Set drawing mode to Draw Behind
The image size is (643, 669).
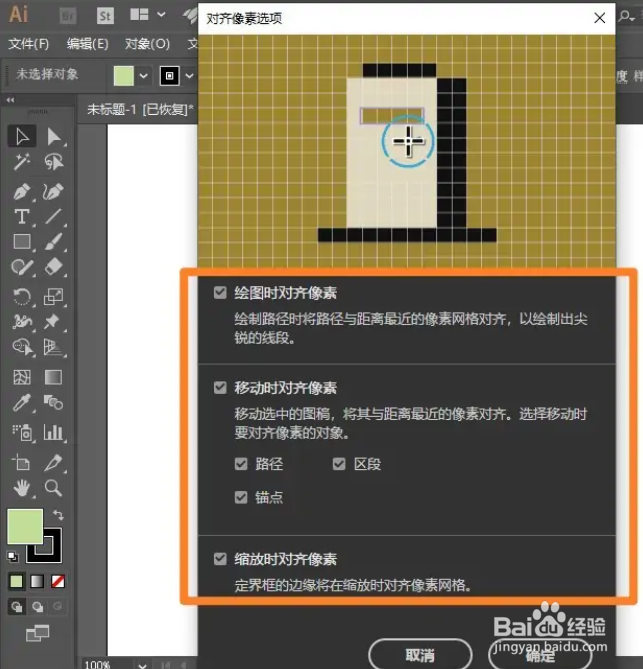[38, 606]
